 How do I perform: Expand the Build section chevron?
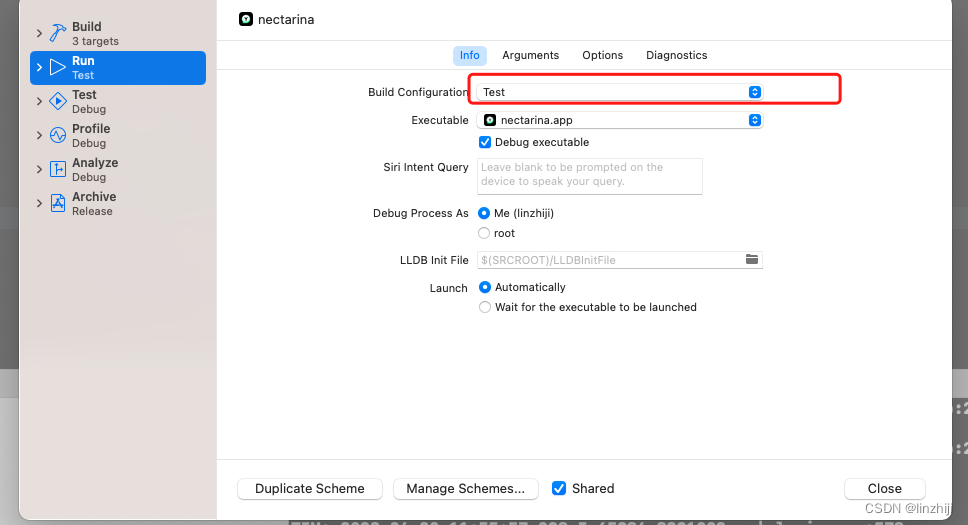pos(39,33)
